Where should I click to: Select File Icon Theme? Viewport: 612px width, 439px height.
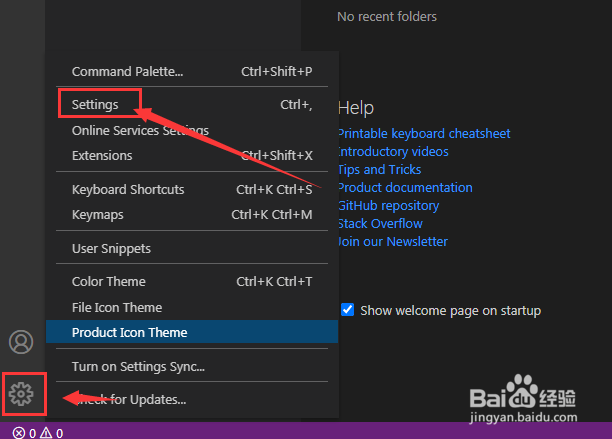pyautogui.click(x=117, y=308)
